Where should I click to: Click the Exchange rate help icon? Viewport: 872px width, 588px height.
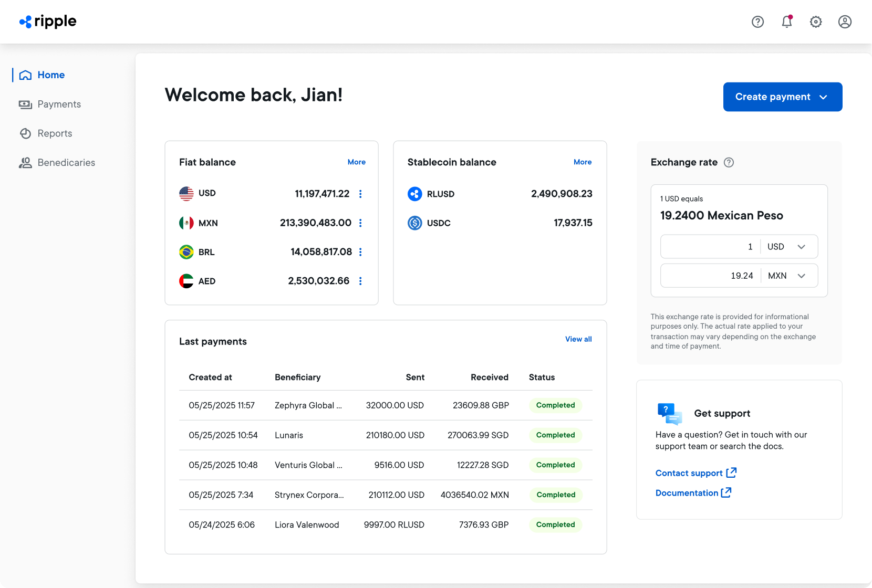[729, 163]
